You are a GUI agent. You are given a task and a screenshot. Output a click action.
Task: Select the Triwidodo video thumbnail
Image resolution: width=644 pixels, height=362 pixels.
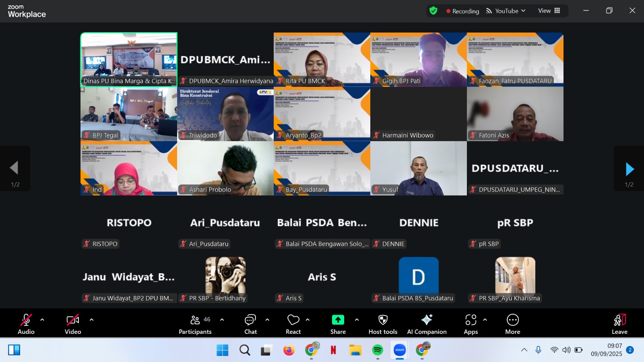coord(225,114)
